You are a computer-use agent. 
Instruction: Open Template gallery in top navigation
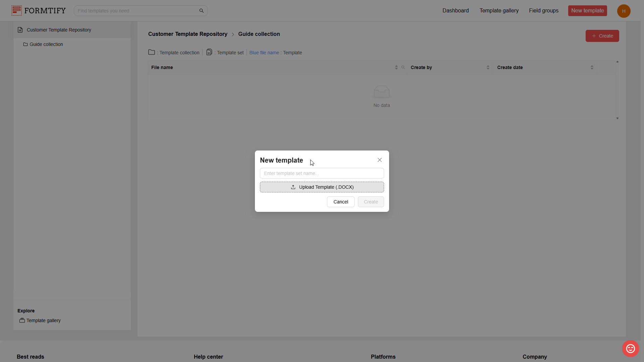pyautogui.click(x=499, y=11)
